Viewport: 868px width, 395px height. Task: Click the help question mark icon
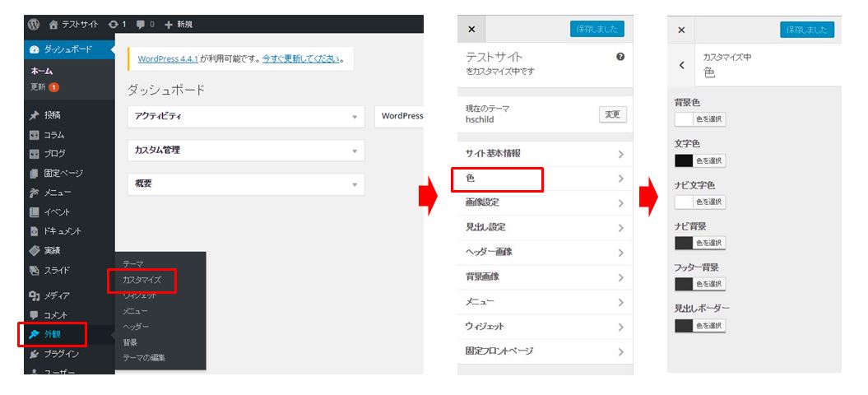620,57
